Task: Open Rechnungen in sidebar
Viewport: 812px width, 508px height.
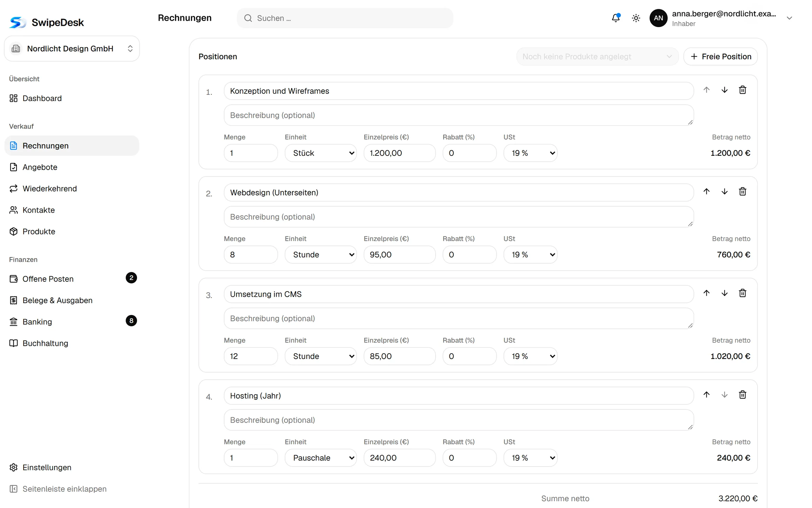Action: (72, 146)
